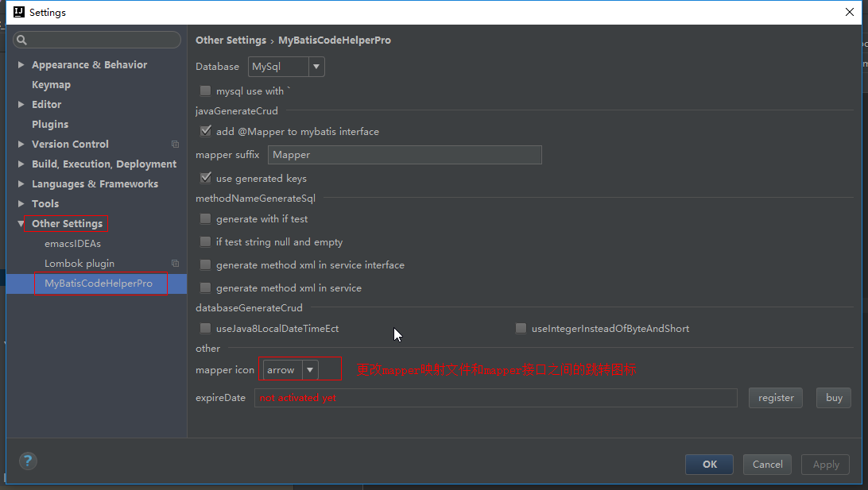Click the OK button
This screenshot has width=868, height=490.
pyautogui.click(x=709, y=465)
